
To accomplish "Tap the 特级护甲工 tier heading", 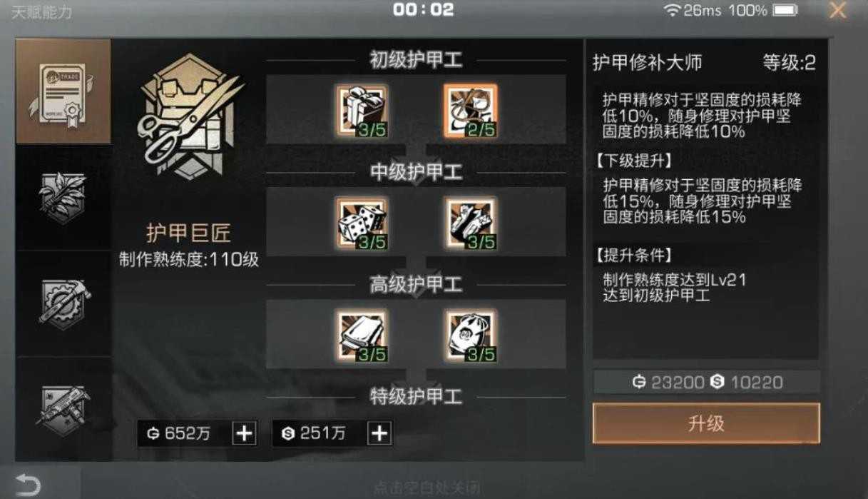I will click(x=416, y=397).
